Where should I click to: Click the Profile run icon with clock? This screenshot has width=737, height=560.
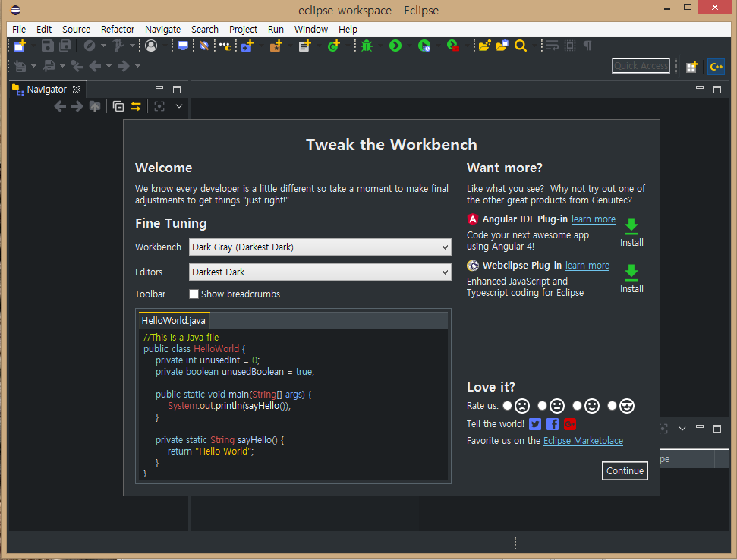point(424,46)
